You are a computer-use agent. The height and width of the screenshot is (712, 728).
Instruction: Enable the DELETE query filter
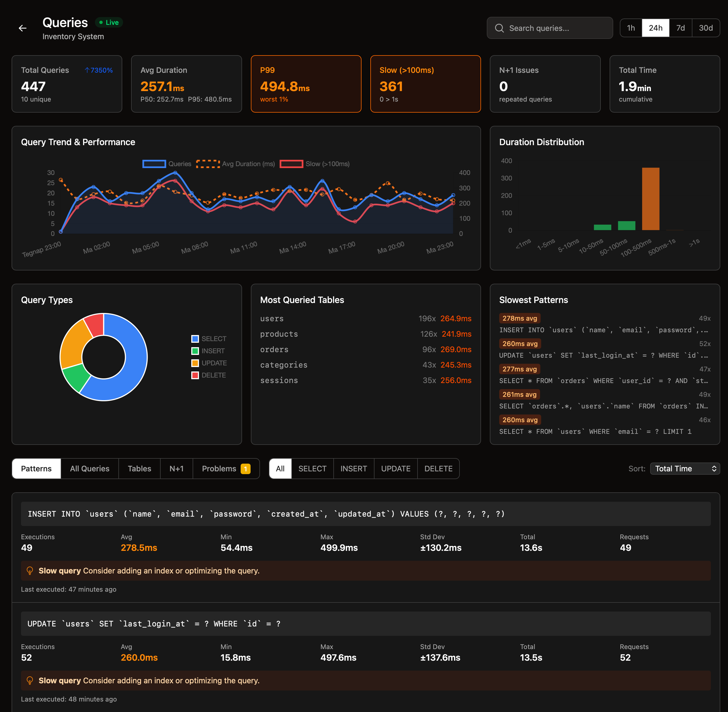(438, 468)
